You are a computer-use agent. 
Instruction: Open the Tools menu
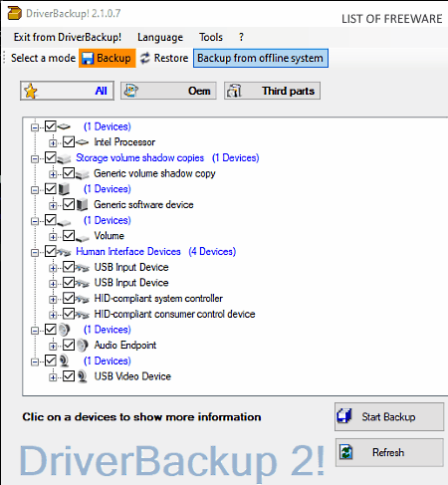coord(211,37)
